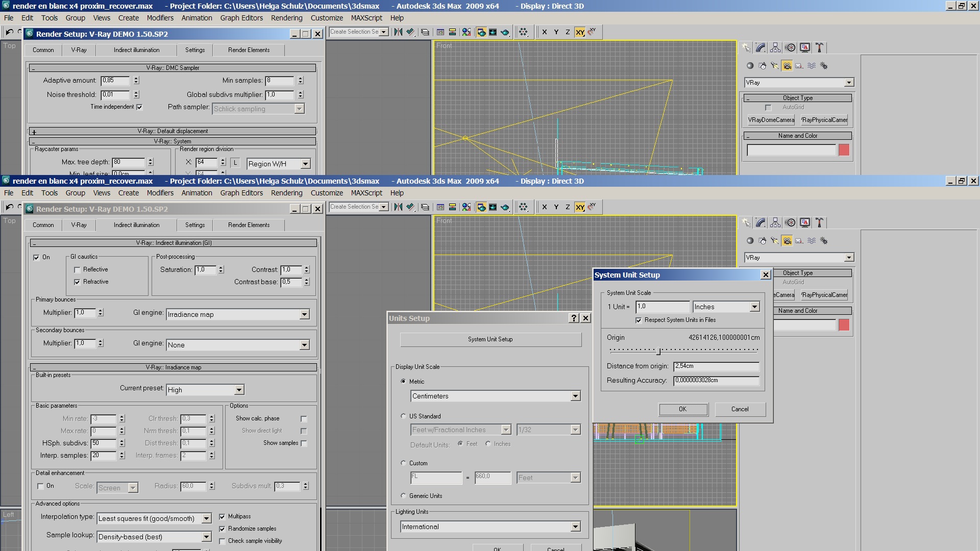Select Lights category icon in lower Create panel
The height and width of the screenshot is (551, 980).
[775, 241]
